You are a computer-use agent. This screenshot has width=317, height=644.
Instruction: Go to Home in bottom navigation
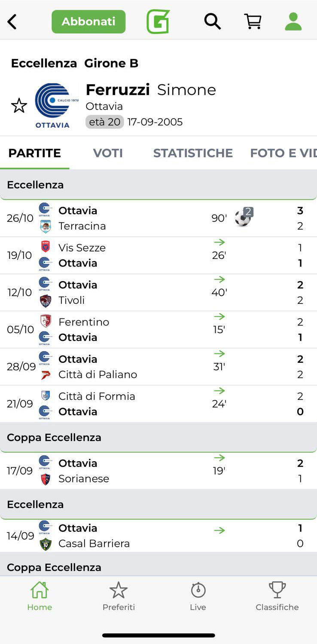[40, 596]
